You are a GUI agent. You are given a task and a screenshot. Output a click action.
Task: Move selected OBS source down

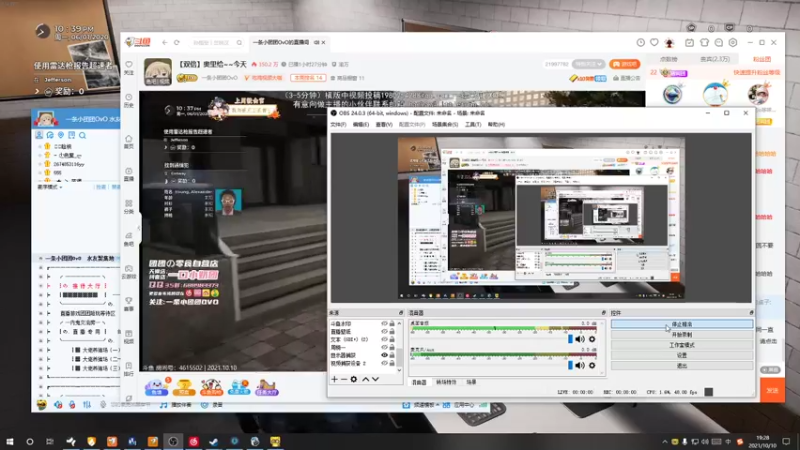[376, 379]
